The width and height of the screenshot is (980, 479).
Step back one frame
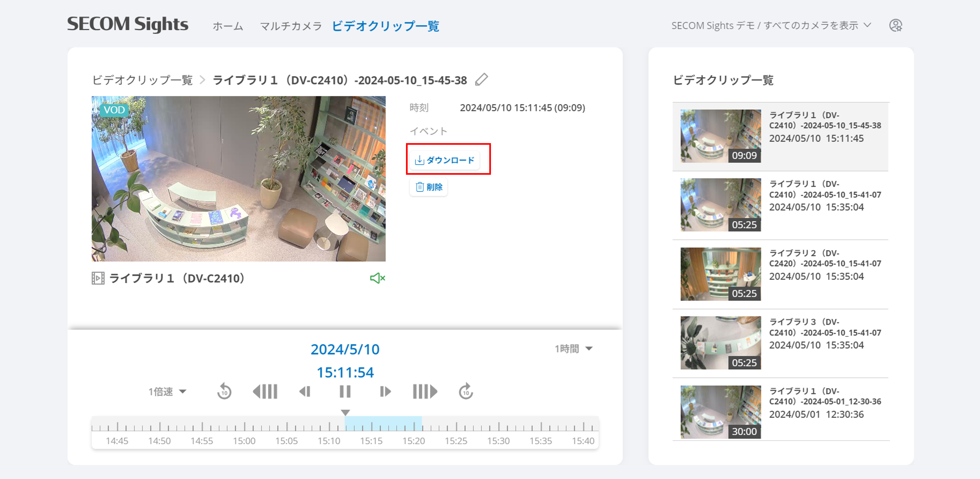(x=305, y=391)
